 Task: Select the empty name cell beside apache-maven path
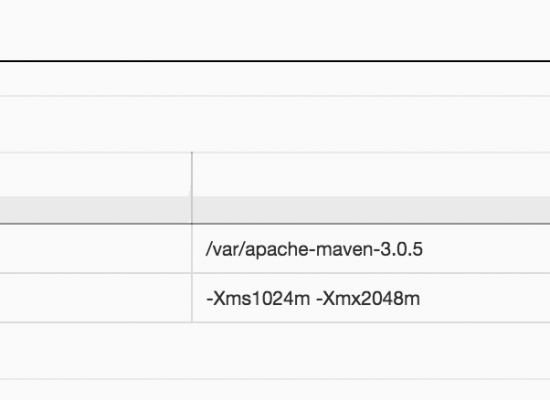click(96, 248)
